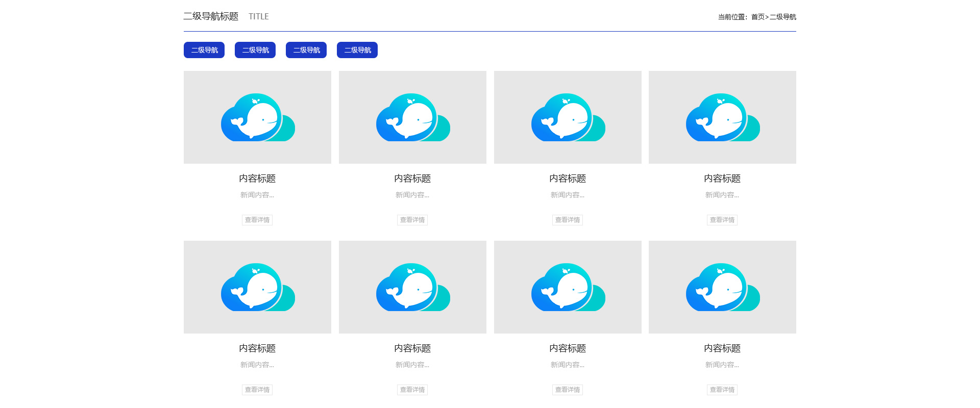
Task: Open the second card's whale image, top row
Action: 412,117
